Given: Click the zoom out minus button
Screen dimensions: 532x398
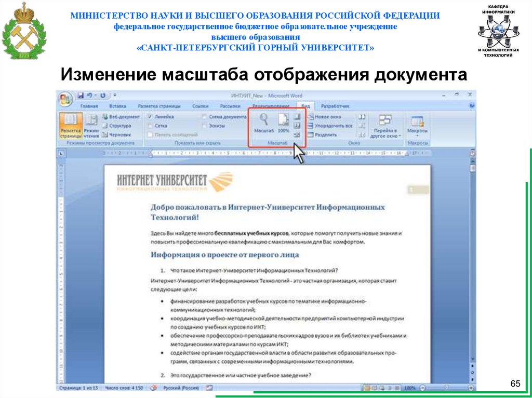Looking at the screenshot, I should pos(422,388).
